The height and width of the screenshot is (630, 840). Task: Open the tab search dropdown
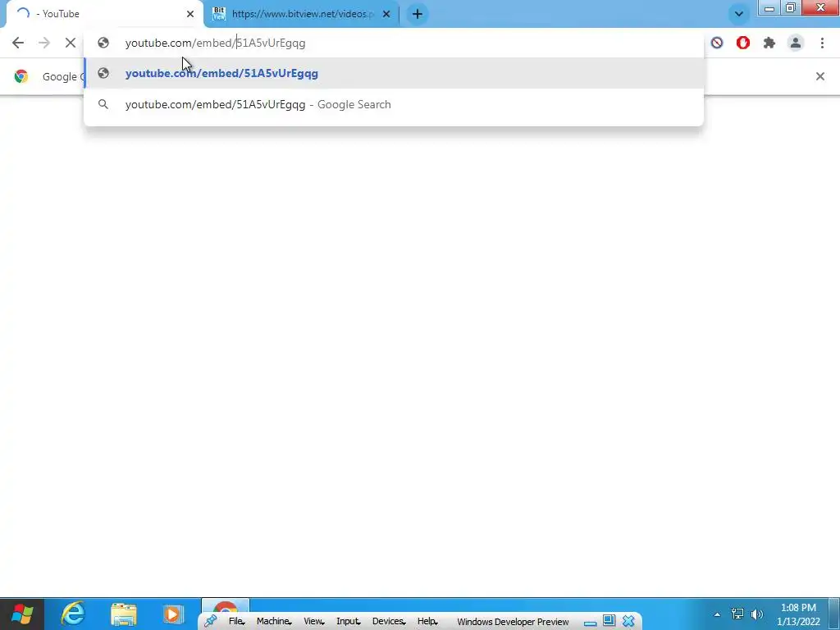[739, 14]
